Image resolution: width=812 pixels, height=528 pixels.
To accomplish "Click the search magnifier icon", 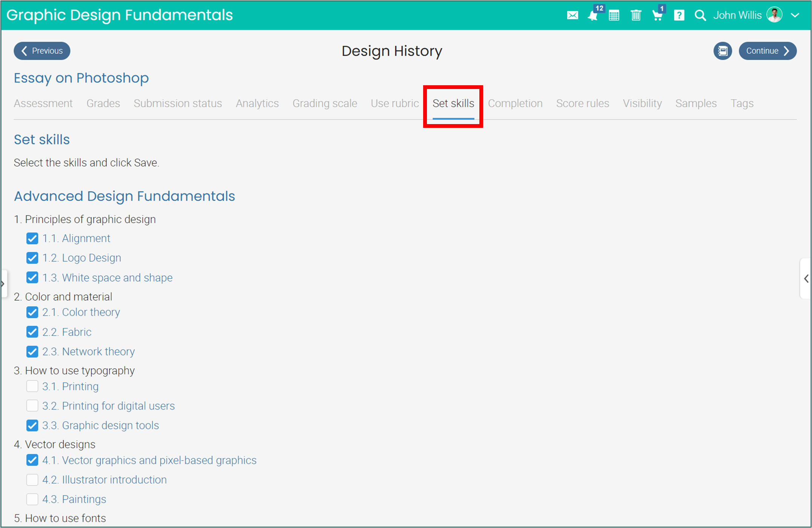I will [700, 15].
